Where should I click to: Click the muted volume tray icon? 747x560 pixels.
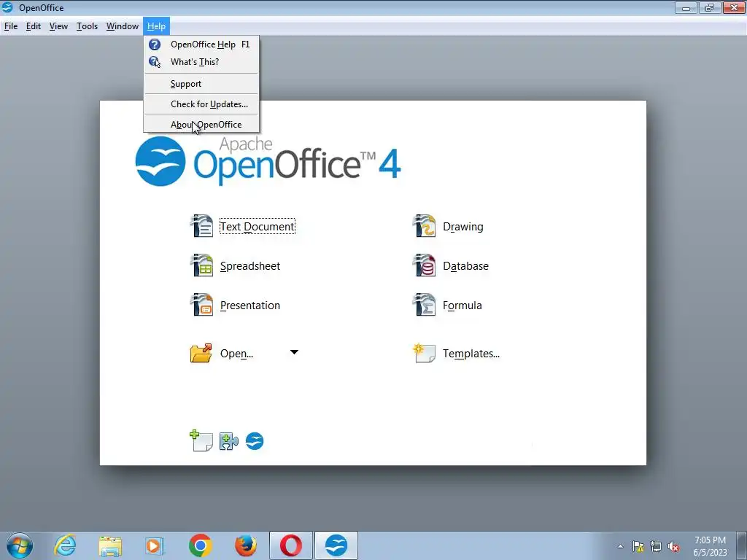point(673,546)
